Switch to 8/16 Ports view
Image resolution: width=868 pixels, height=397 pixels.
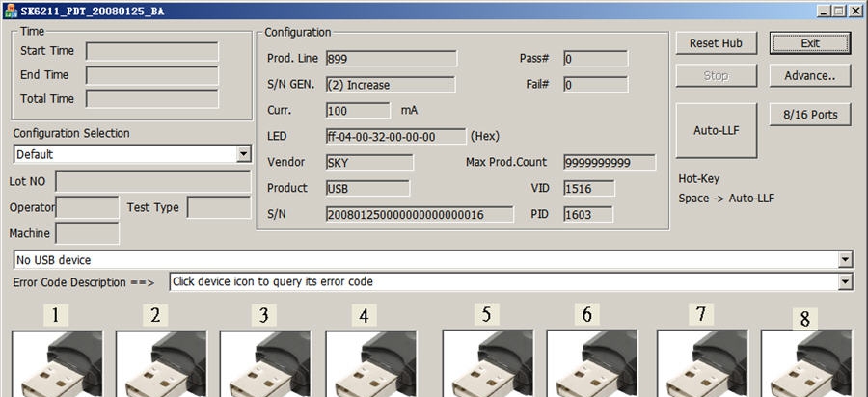pos(809,115)
